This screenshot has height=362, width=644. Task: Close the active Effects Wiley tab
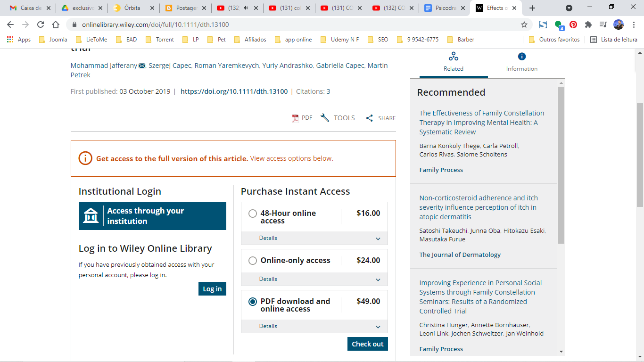[x=514, y=8]
